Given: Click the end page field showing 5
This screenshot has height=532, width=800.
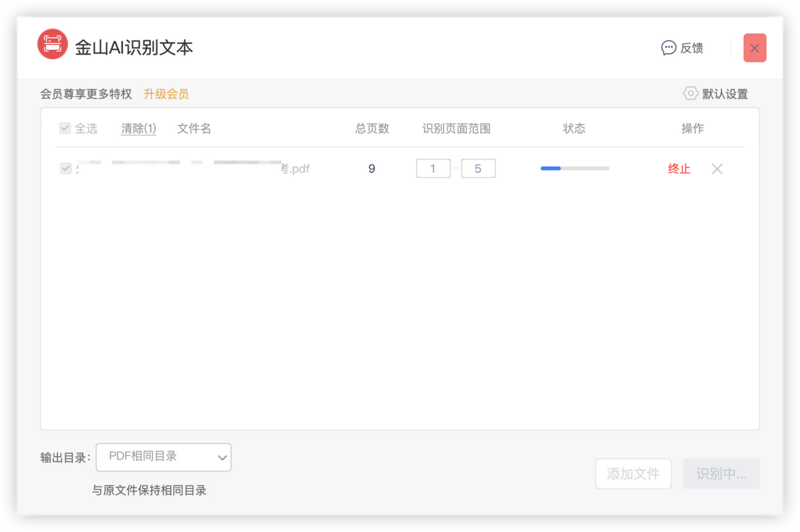Looking at the screenshot, I should [478, 169].
